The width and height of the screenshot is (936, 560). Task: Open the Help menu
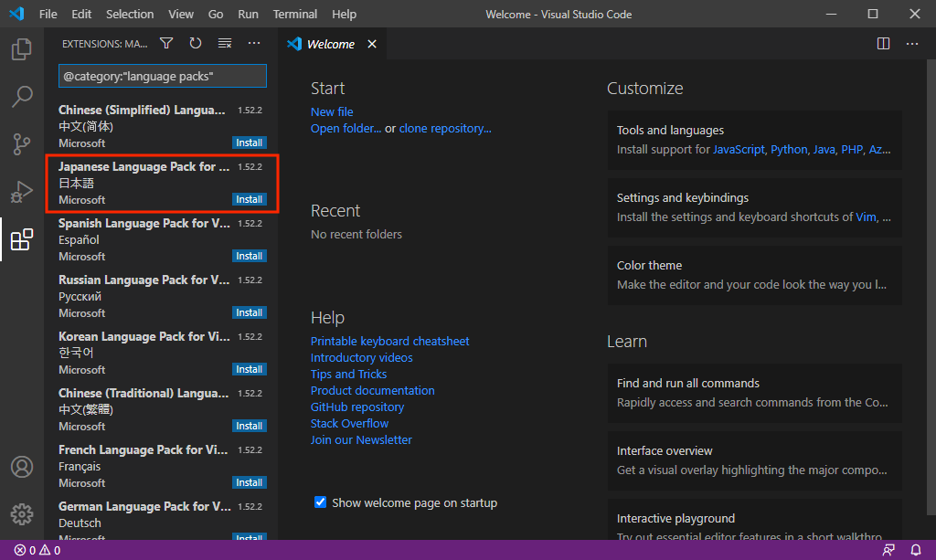(344, 14)
